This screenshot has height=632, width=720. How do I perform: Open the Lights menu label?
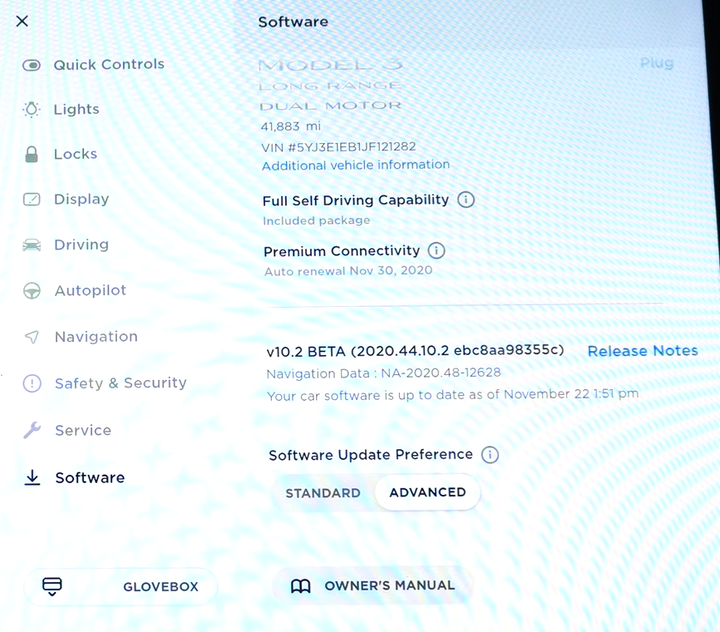point(76,109)
